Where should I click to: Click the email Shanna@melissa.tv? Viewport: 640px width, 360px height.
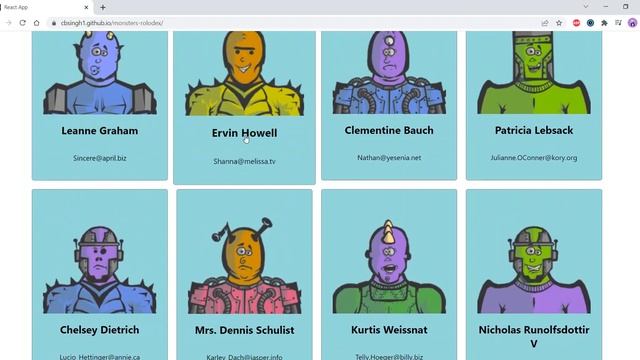click(x=244, y=162)
